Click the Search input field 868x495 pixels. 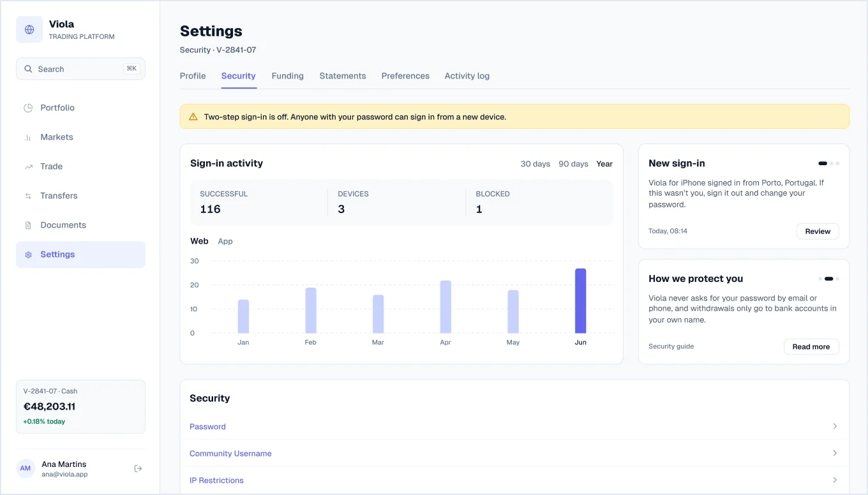pyautogui.click(x=80, y=69)
